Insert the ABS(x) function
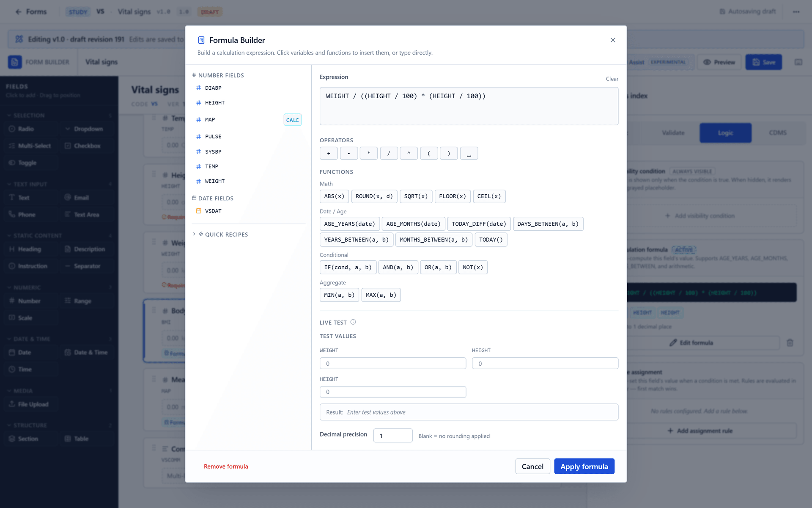The height and width of the screenshot is (508, 812). (x=334, y=196)
